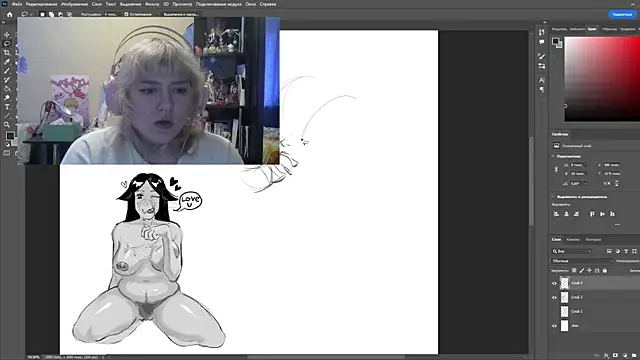Open the rotation angle dropdown
640x360 pixels.
pyautogui.click(x=586, y=184)
